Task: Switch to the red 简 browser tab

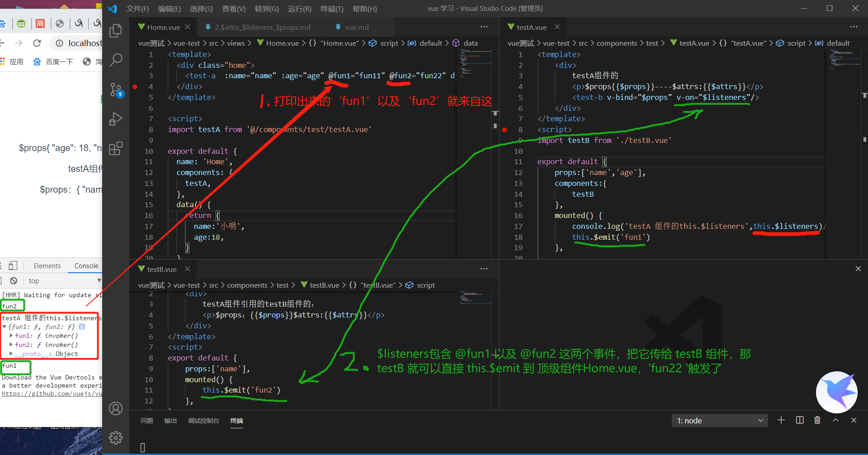Action: (40, 24)
